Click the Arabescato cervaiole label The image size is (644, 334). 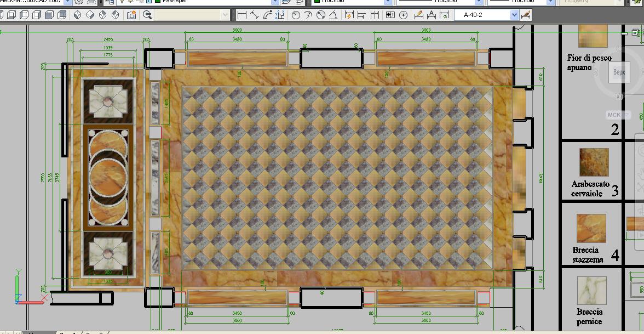click(590, 189)
